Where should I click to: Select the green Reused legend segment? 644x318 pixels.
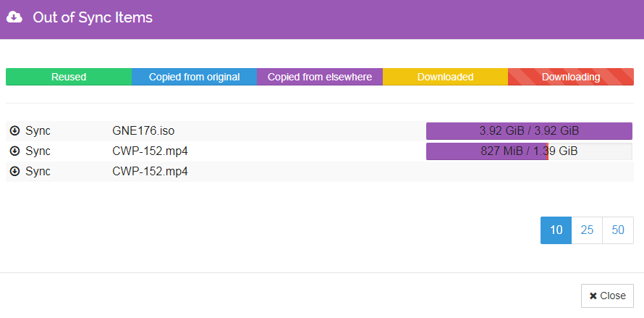(69, 77)
